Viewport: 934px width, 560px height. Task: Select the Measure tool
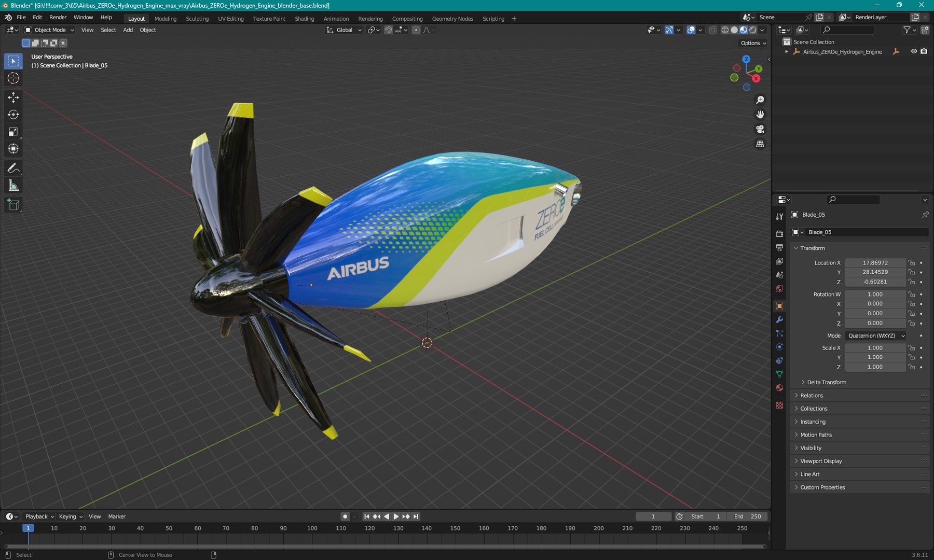13,186
